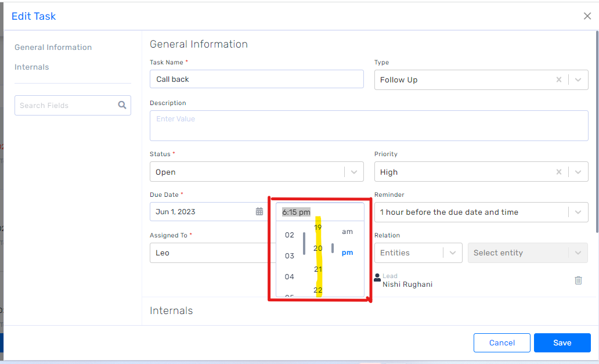Delete the Nishi Rughani lead relation
The width and height of the screenshot is (599, 364).
click(x=578, y=280)
